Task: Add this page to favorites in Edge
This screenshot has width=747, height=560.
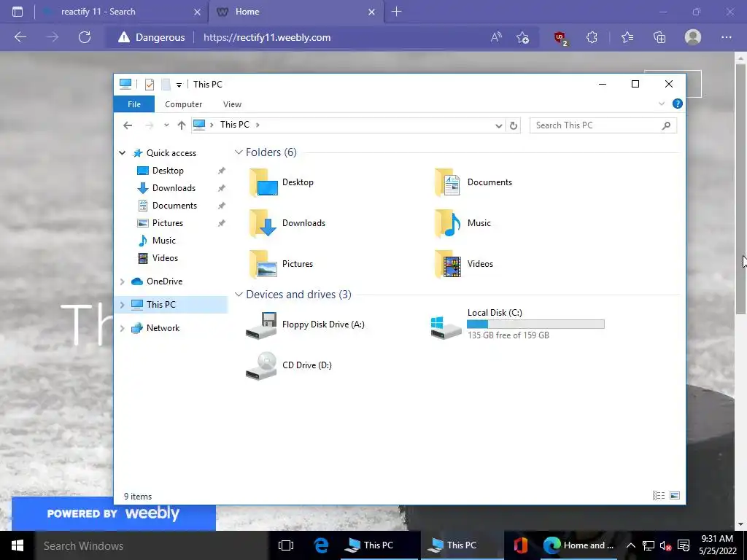Action: tap(522, 38)
